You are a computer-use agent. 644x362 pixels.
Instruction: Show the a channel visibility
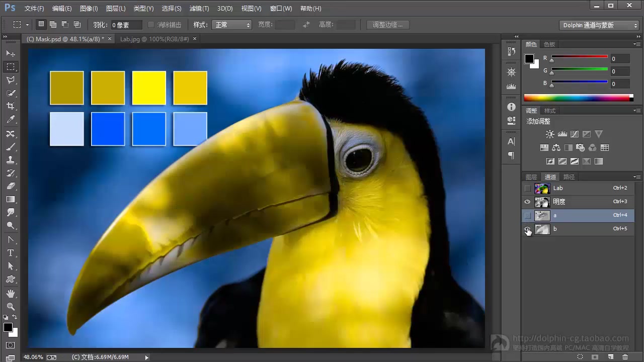(527, 215)
